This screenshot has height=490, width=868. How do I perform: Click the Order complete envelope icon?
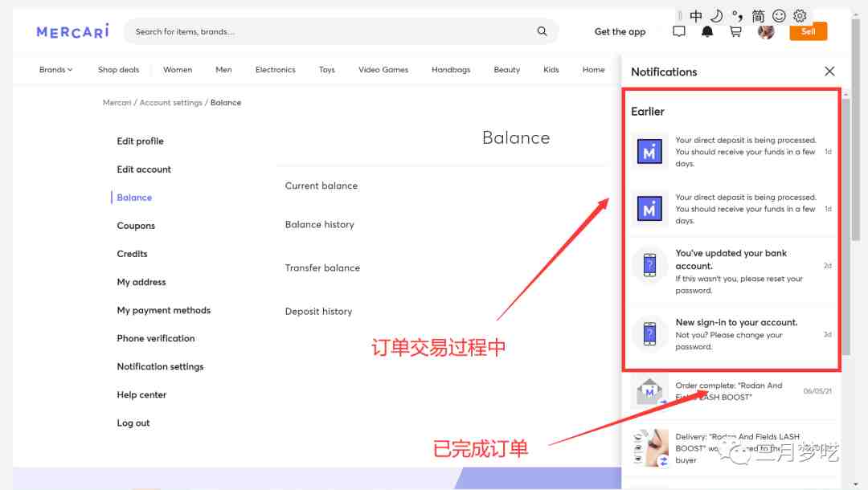(649, 391)
